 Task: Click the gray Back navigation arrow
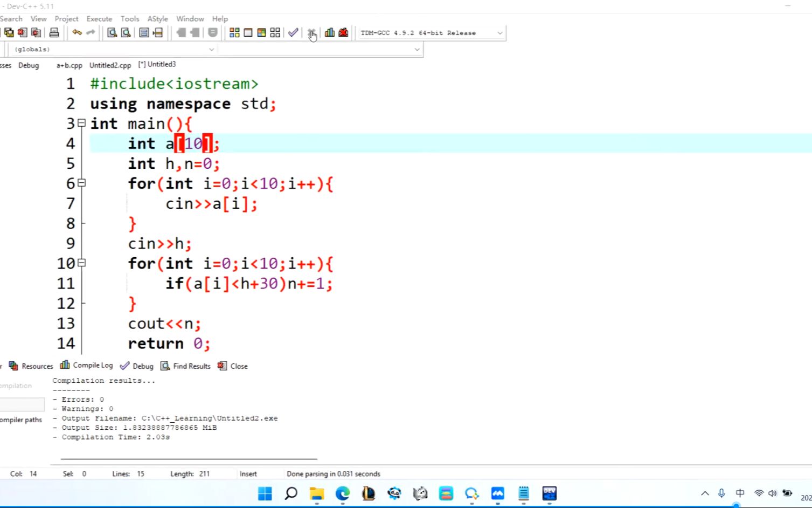click(x=181, y=33)
